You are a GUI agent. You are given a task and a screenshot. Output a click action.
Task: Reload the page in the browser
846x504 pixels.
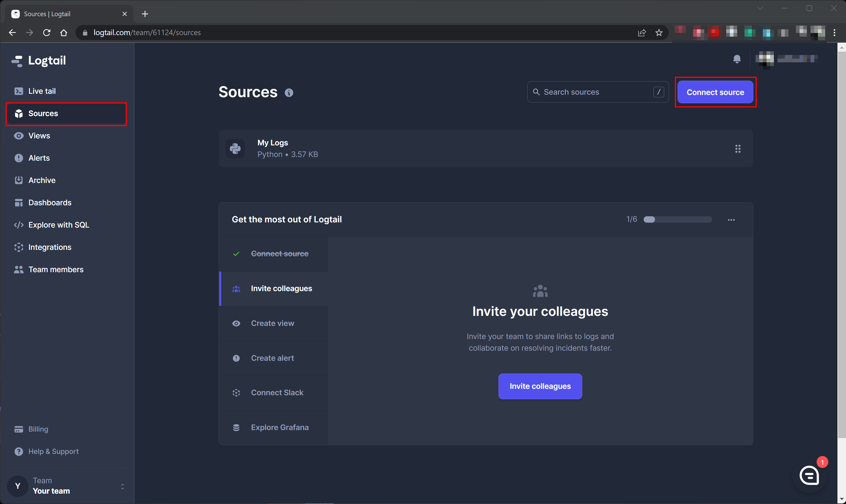46,33
